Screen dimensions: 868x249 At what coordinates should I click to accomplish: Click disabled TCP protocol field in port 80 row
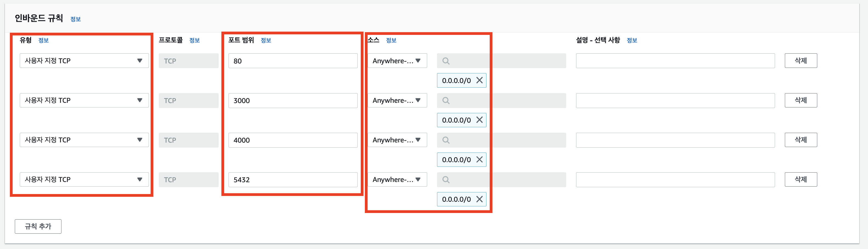click(189, 61)
